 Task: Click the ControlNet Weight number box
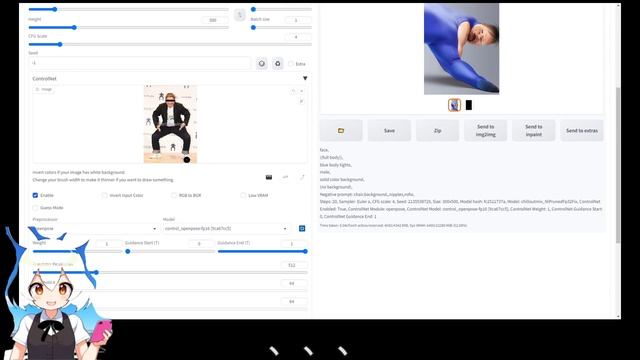coord(109,244)
